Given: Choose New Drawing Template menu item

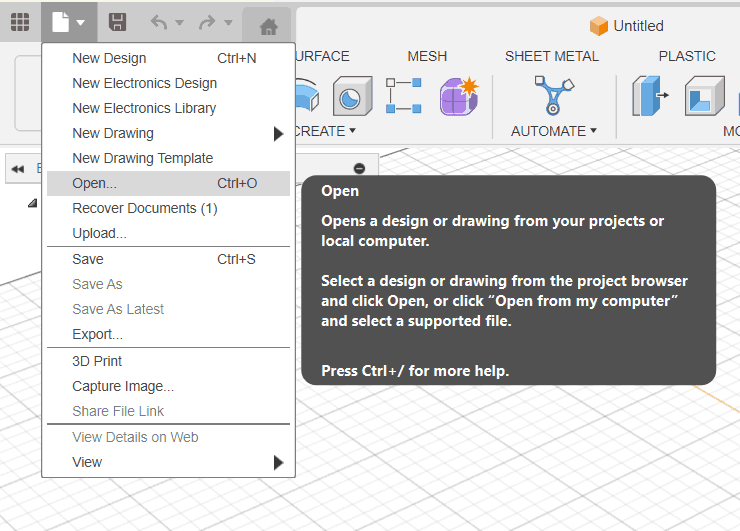Looking at the screenshot, I should pos(168,158).
